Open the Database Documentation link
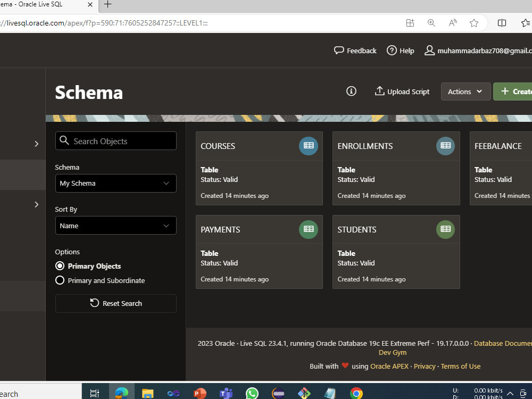This screenshot has width=532, height=399. [x=503, y=343]
